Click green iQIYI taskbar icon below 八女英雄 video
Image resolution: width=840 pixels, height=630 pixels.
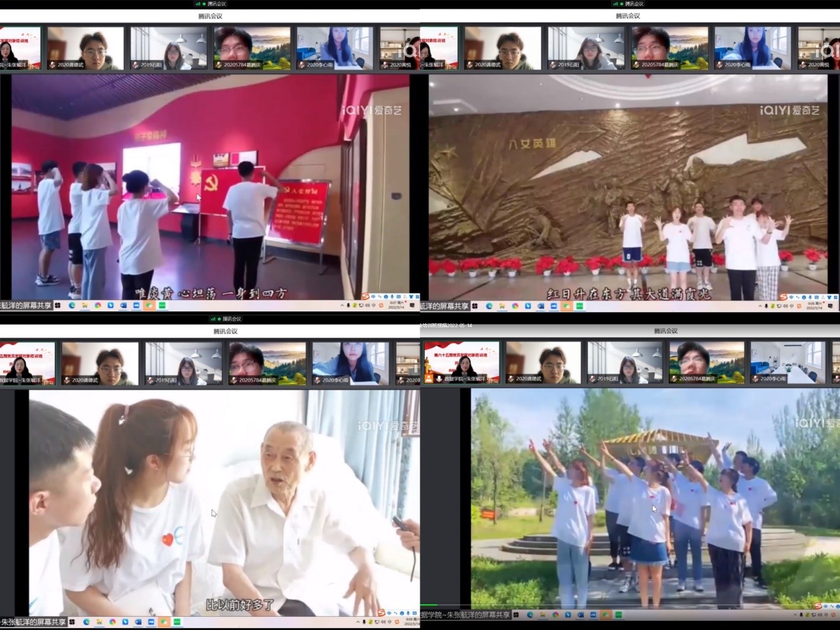coord(579,306)
